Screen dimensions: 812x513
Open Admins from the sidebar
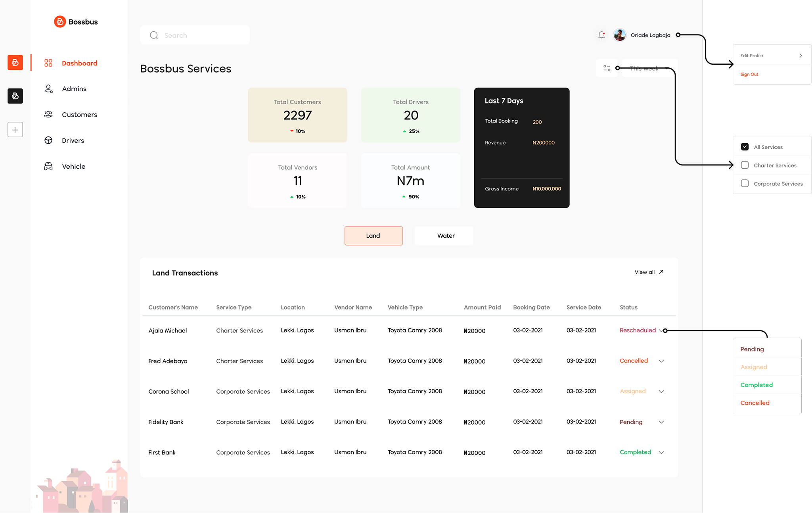pos(74,89)
